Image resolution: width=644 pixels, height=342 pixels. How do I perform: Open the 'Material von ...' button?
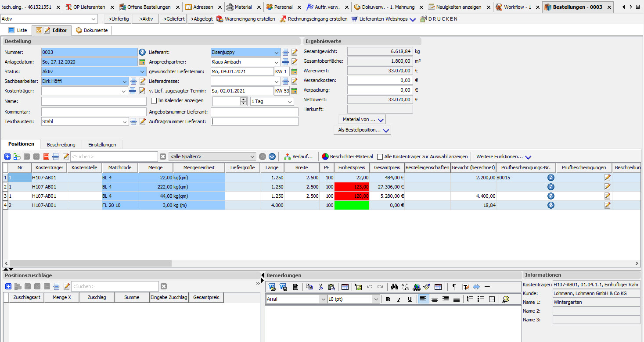(x=362, y=119)
